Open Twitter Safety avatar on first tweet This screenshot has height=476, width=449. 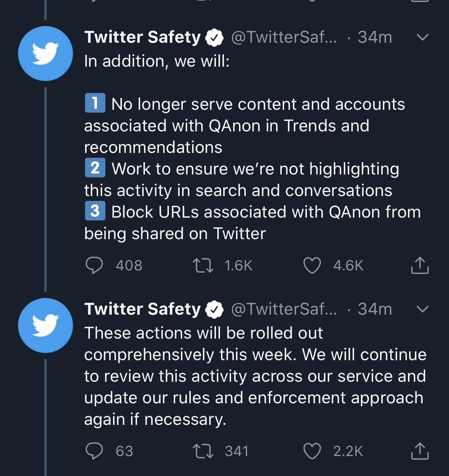point(45,54)
